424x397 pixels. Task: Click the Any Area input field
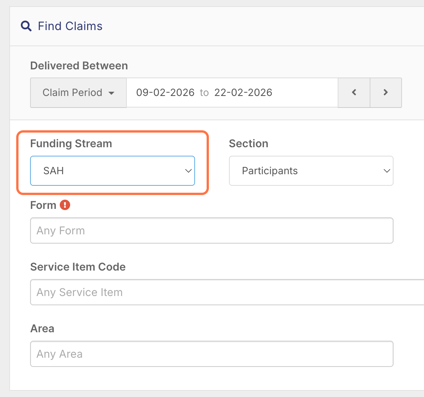click(x=212, y=354)
